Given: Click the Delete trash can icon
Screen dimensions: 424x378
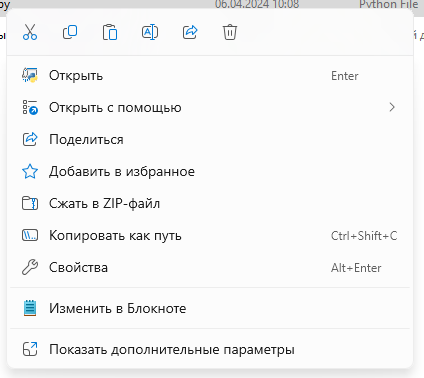Looking at the screenshot, I should 230,32.
